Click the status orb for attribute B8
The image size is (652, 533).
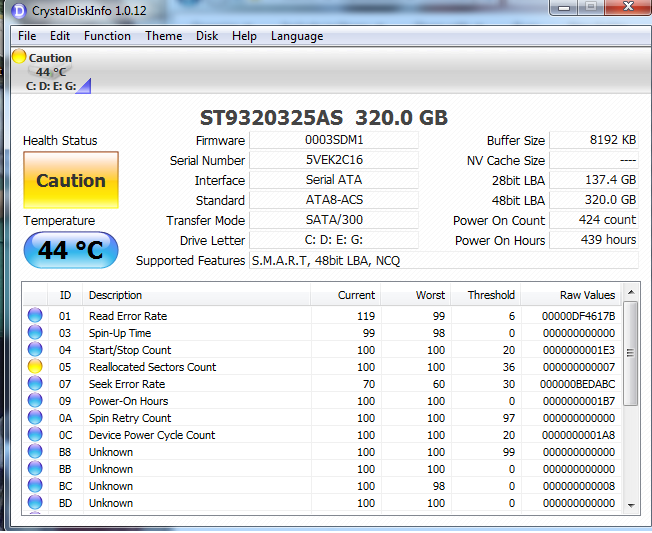tap(35, 452)
